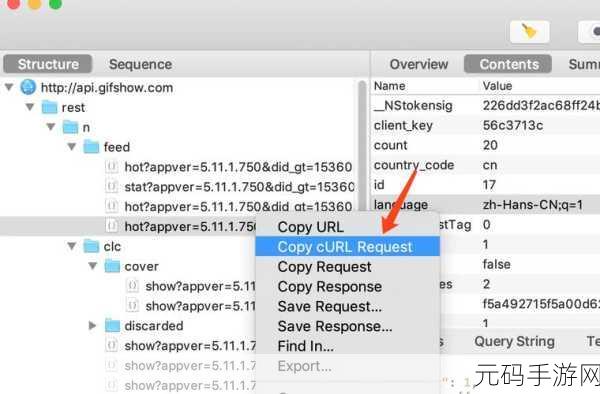Click the value 56c3713c
The image size is (600, 394).
[513, 125]
